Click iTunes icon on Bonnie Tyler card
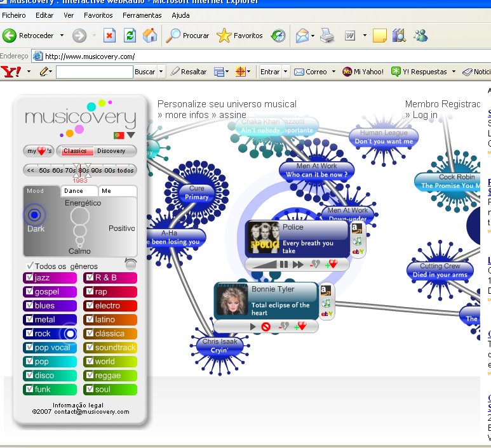Image resolution: width=491 pixels, height=448 pixels. pyautogui.click(x=326, y=303)
